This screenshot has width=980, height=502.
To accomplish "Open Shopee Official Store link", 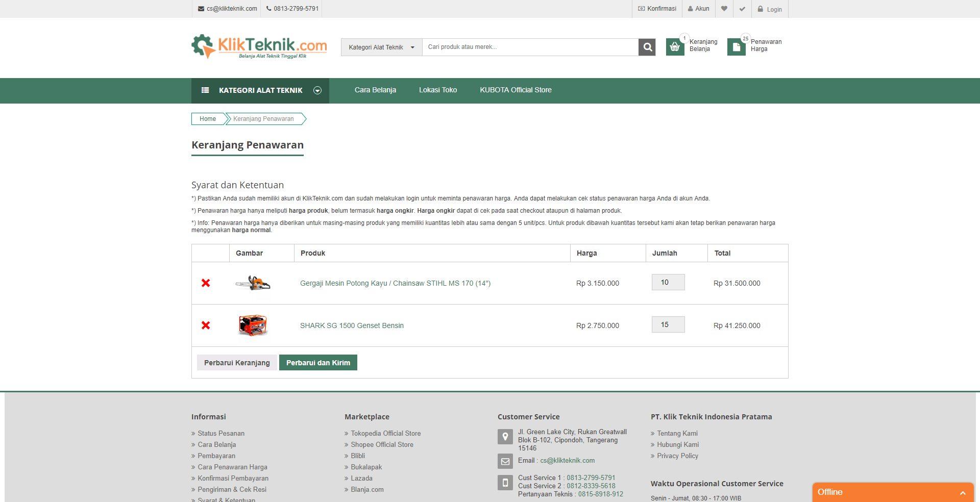I will tap(382, 444).
